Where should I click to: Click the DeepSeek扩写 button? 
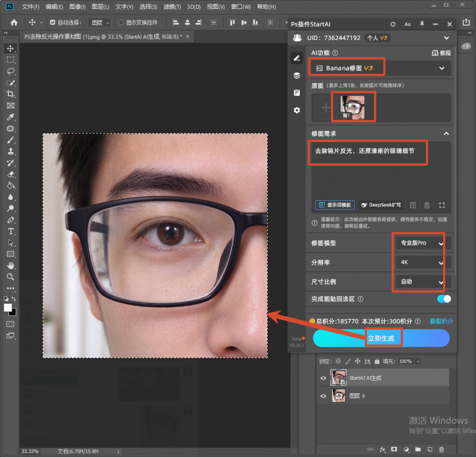(x=381, y=205)
